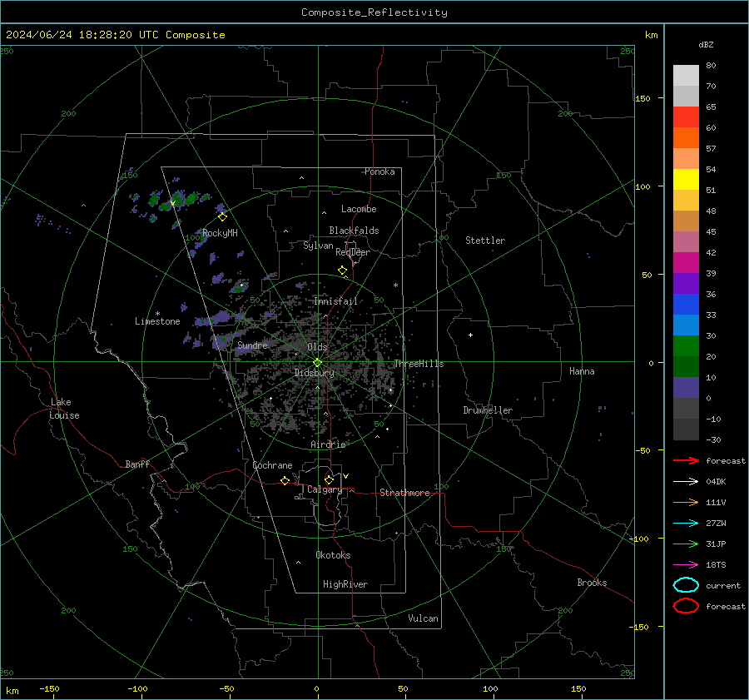Viewport: 749px width, 700px height.
Task: Click the white 04DK arrow legend icon
Action: [x=686, y=481]
